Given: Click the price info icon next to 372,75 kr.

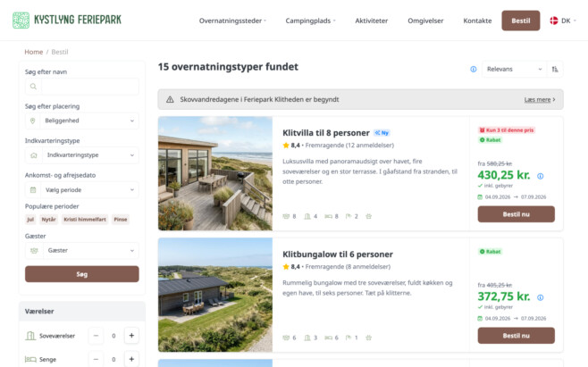Looking at the screenshot, I should tap(541, 297).
